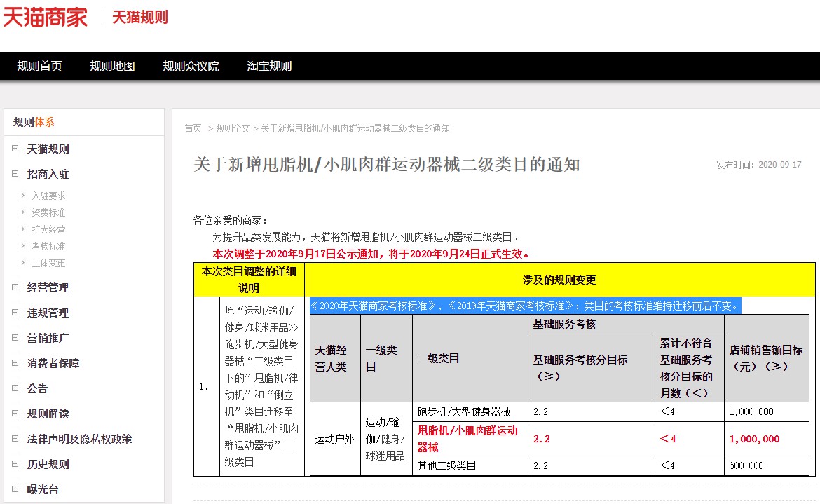This screenshot has height=504, width=820.
Task: Open 规则地图 navigation item
Action: coord(112,67)
